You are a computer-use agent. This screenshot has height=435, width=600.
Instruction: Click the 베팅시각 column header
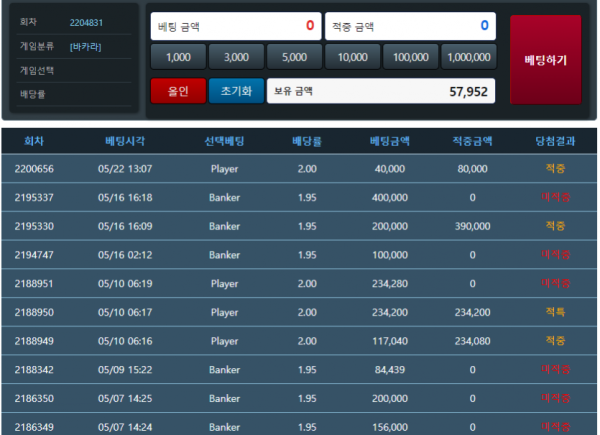tap(126, 141)
